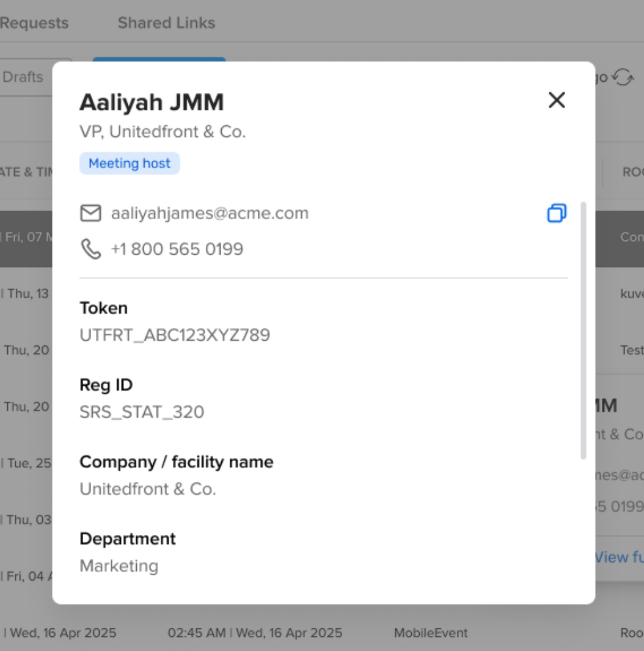Open the View full profile link

tap(619, 557)
